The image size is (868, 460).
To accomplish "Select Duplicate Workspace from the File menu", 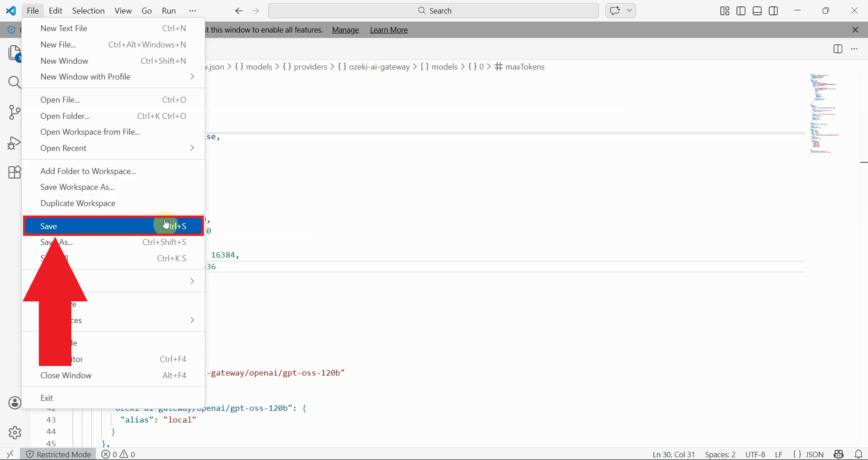I will [77, 203].
